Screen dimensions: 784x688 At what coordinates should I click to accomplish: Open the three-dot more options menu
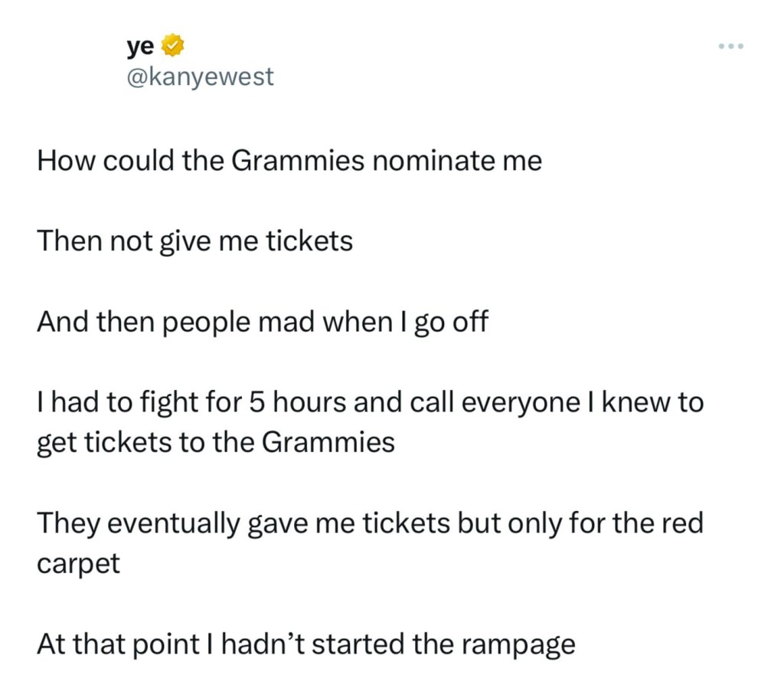731,48
